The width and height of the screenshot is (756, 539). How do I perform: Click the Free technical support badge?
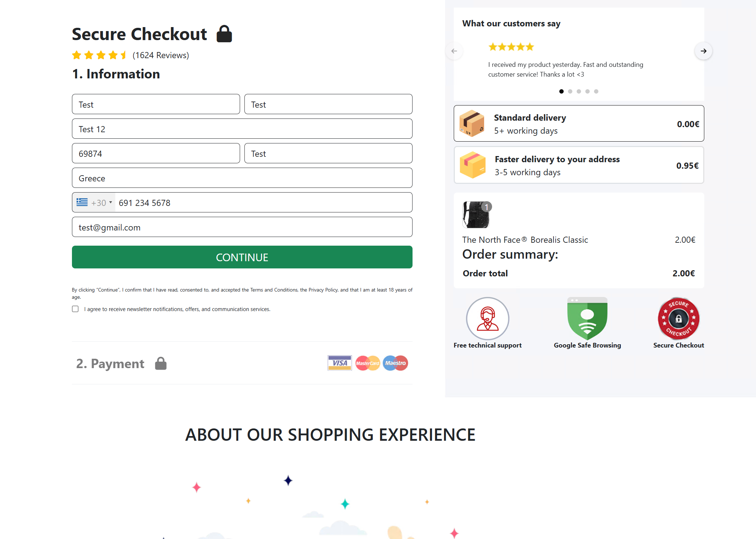click(x=487, y=319)
